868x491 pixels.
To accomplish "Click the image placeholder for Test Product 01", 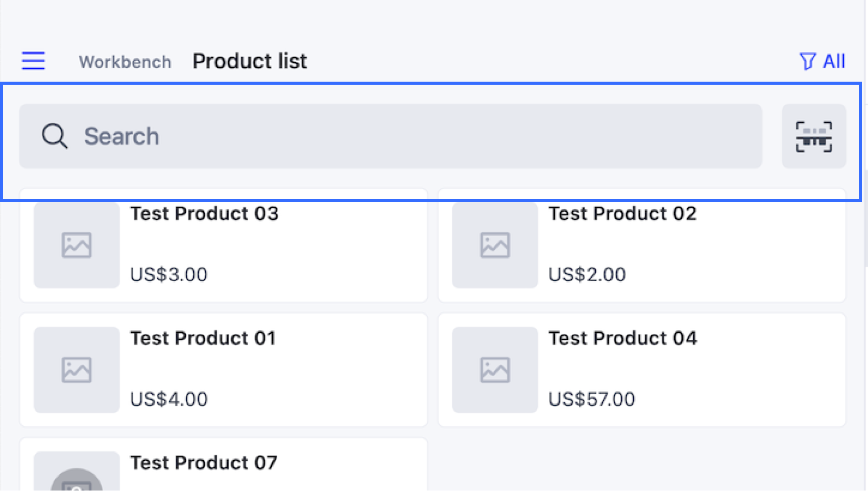I will click(x=76, y=370).
